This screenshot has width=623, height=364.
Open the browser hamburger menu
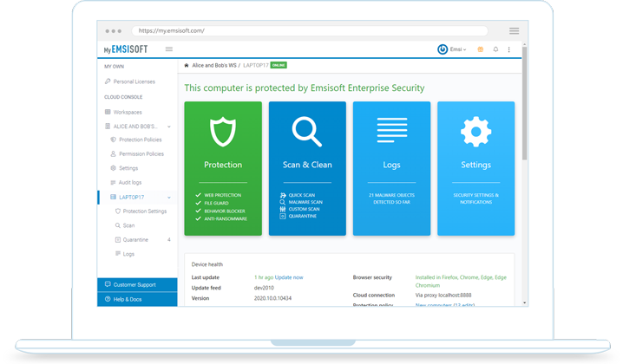point(515,31)
